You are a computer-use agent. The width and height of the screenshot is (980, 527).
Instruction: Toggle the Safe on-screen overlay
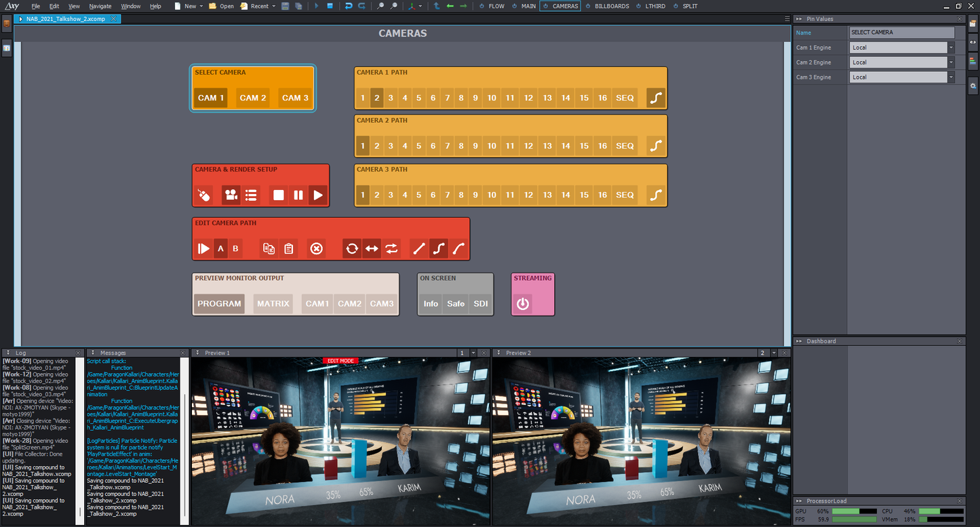(x=456, y=304)
